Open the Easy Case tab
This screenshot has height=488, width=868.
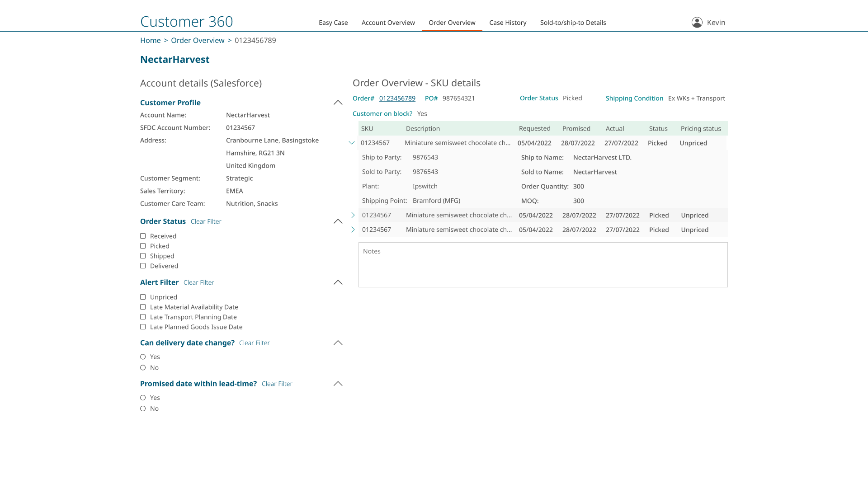[x=333, y=22]
